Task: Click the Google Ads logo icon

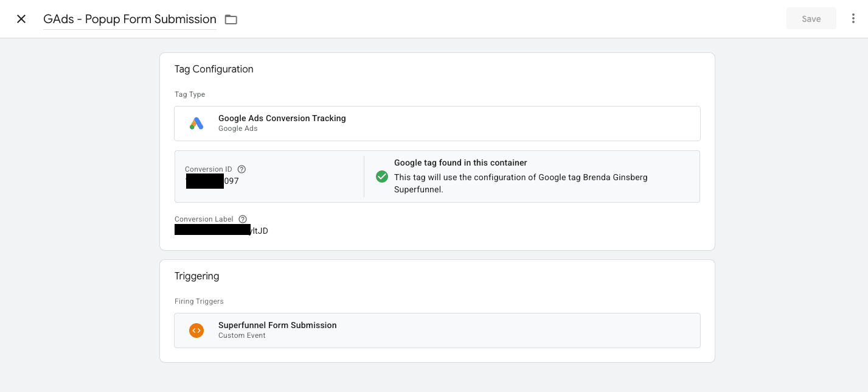Action: click(x=196, y=124)
